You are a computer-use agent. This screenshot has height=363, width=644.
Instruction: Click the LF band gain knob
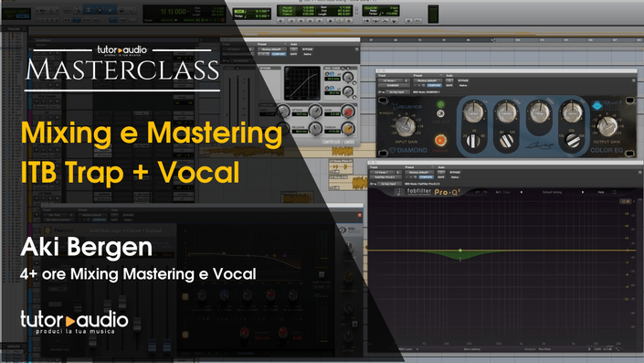[473, 112]
